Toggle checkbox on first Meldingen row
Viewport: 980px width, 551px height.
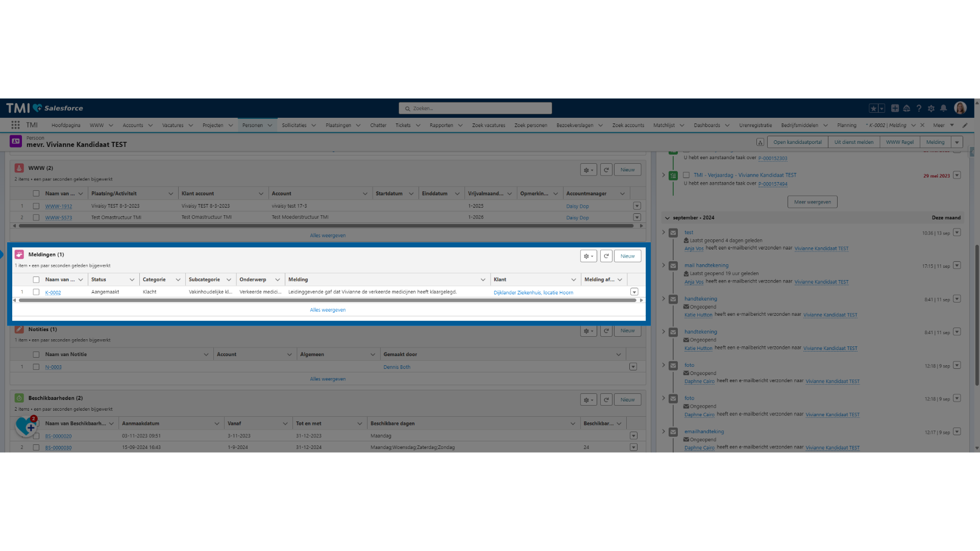pyautogui.click(x=36, y=291)
